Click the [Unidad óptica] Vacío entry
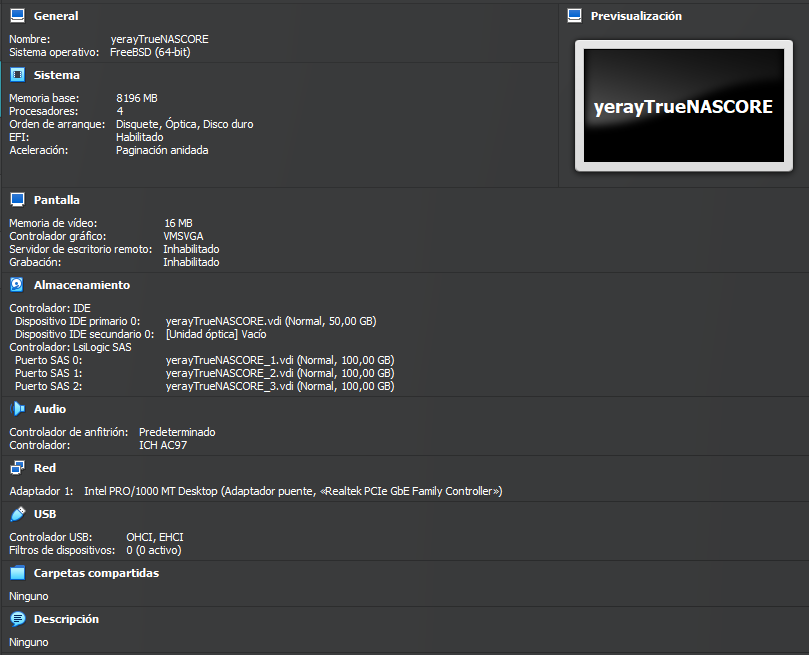The width and height of the screenshot is (809, 655). click(216, 334)
